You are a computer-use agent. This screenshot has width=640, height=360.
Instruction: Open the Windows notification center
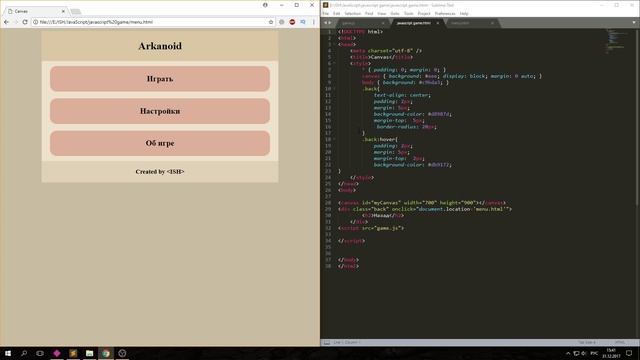click(x=629, y=353)
